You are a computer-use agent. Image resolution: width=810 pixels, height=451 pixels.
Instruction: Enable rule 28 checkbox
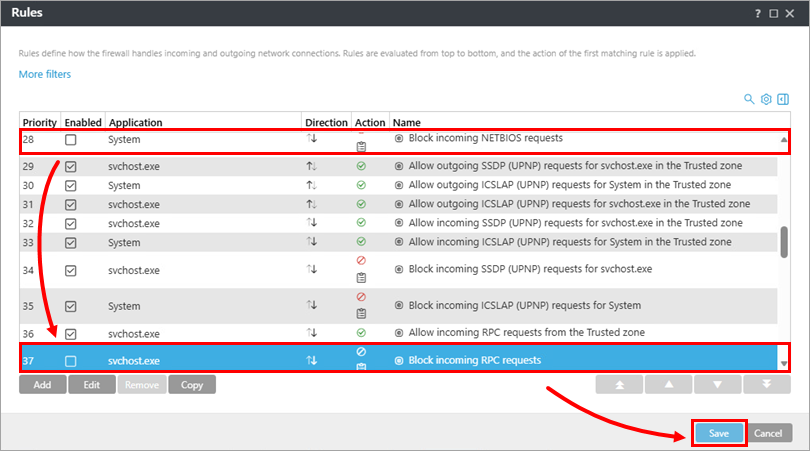tap(71, 140)
